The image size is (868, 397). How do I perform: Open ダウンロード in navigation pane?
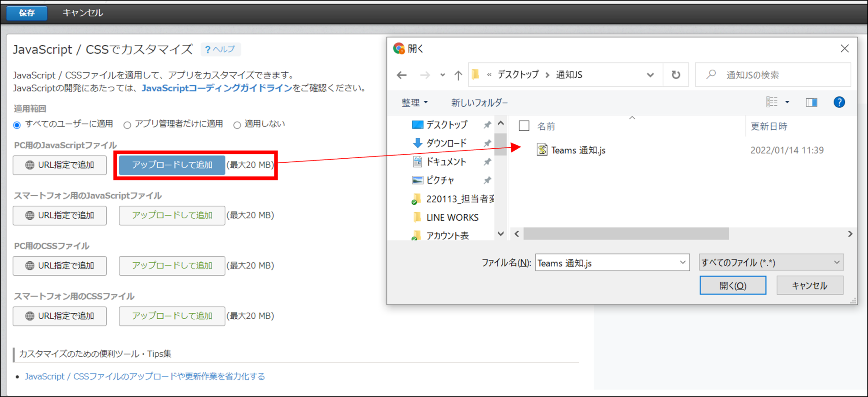[446, 143]
